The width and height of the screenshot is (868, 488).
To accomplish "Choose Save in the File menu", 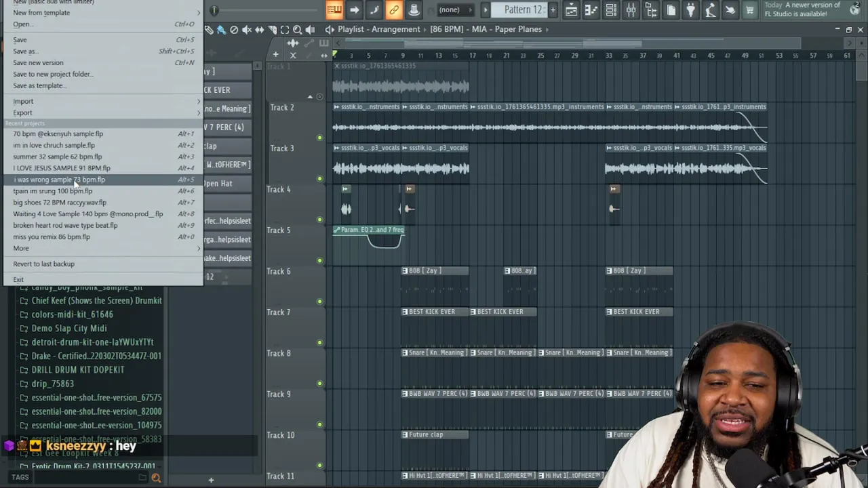I will (x=102, y=40).
